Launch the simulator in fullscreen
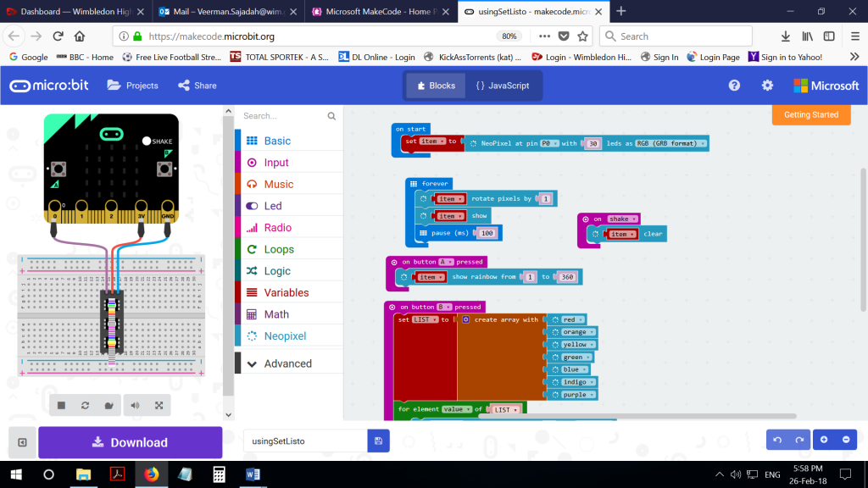This screenshot has height=488, width=868. pyautogui.click(x=159, y=406)
